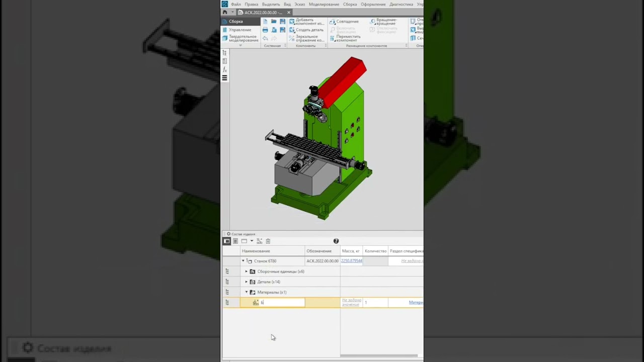Expand the Детали (x14) group
Viewport: 644px width, 362px height.
(247, 282)
